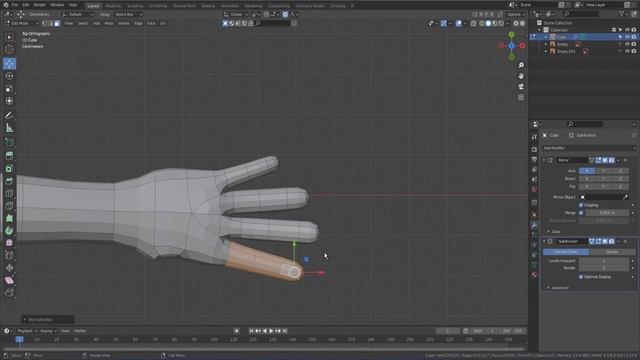This screenshot has width=640, height=360.
Task: Toggle Collection visibility eye icon
Action: [x=627, y=30]
